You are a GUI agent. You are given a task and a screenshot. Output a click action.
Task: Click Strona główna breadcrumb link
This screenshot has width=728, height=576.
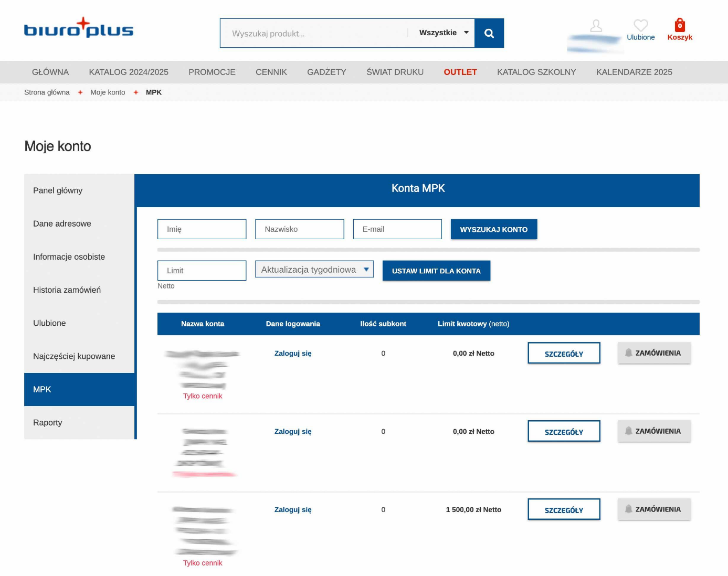[47, 92]
